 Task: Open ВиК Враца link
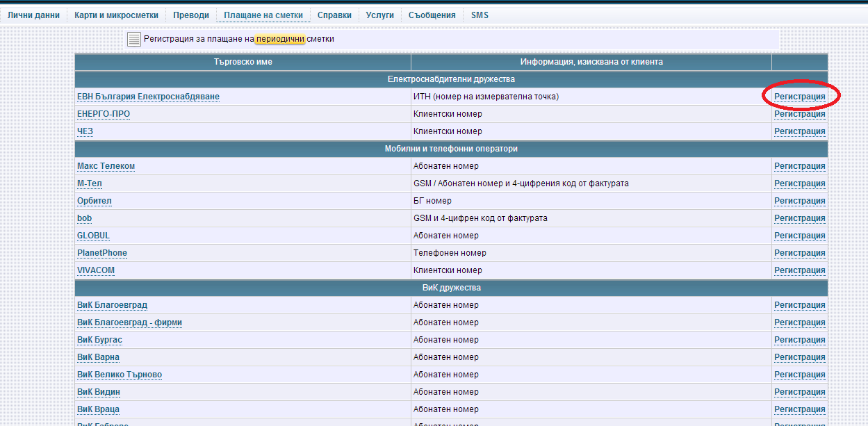click(99, 409)
